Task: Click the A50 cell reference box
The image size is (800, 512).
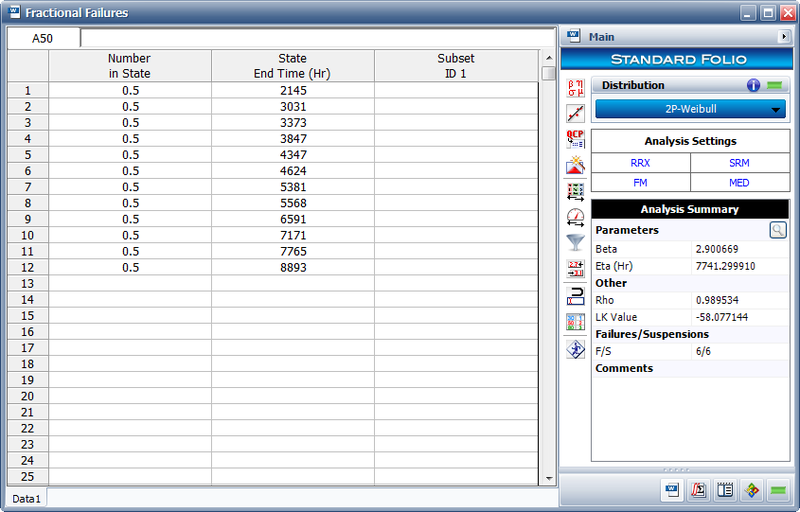Action: click(x=43, y=39)
